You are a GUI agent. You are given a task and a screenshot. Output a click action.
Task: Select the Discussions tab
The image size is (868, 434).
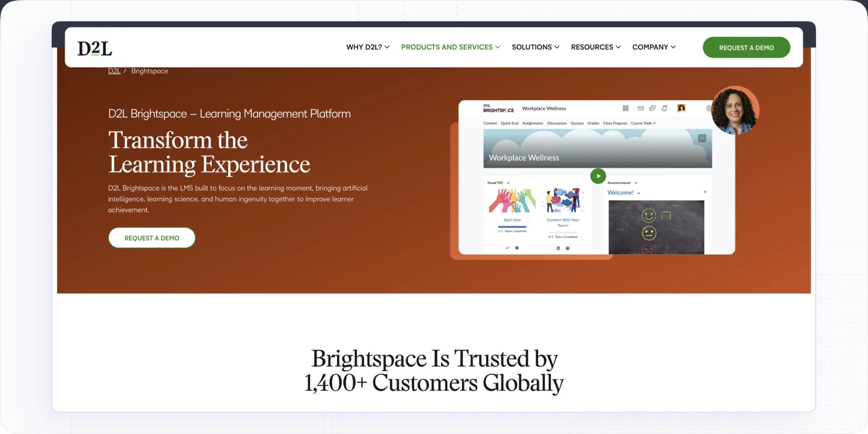click(557, 123)
